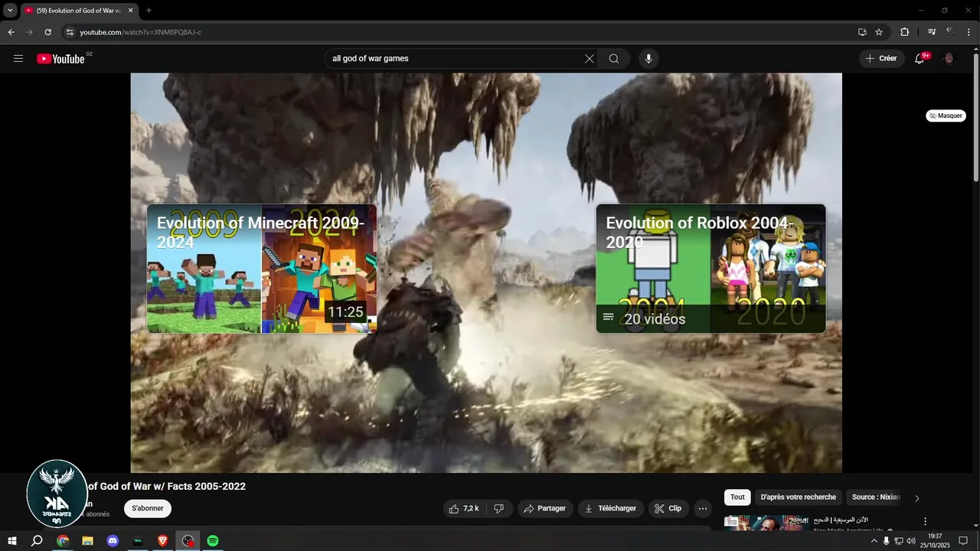Open Spotify from the taskbar
The height and width of the screenshot is (551, 980).
[x=213, y=541]
